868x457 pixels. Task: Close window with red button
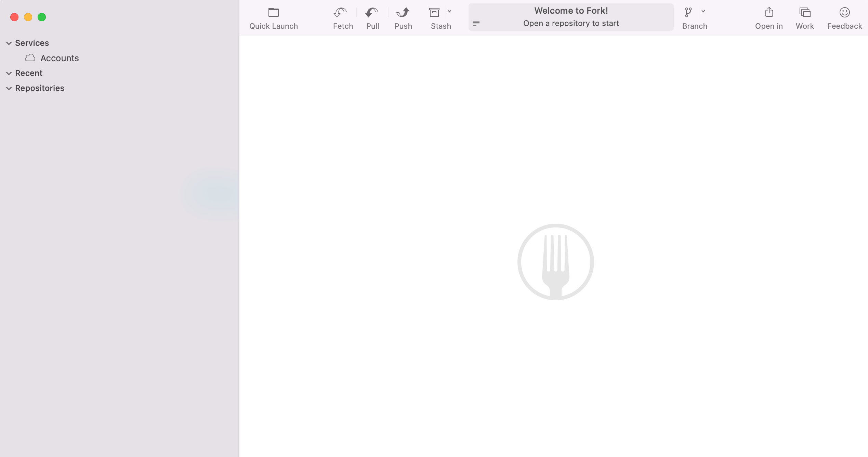tap(14, 17)
